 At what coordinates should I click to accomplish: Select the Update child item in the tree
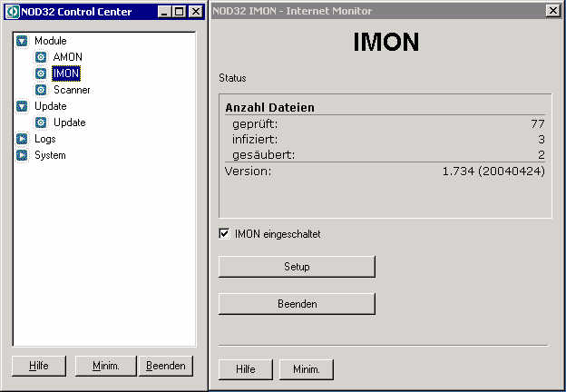[x=70, y=122]
